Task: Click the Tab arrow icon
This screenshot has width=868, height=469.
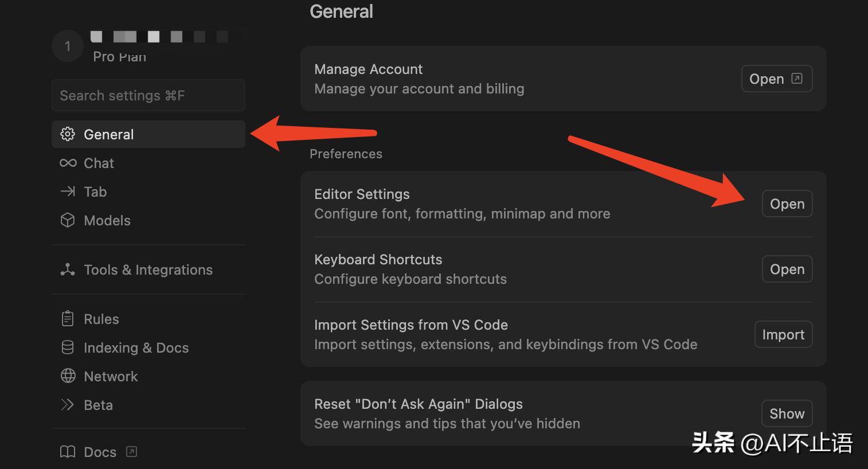Action: pos(68,191)
